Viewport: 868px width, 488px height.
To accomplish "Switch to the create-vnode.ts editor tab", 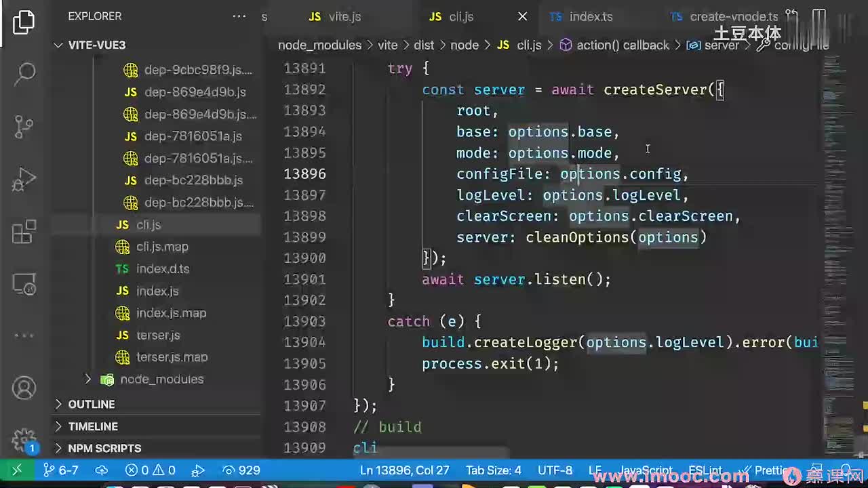I will pos(723,17).
